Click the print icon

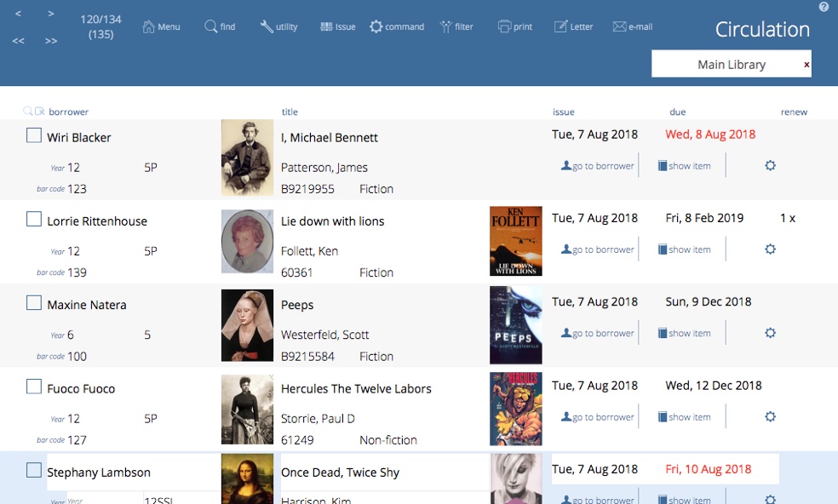(x=504, y=26)
